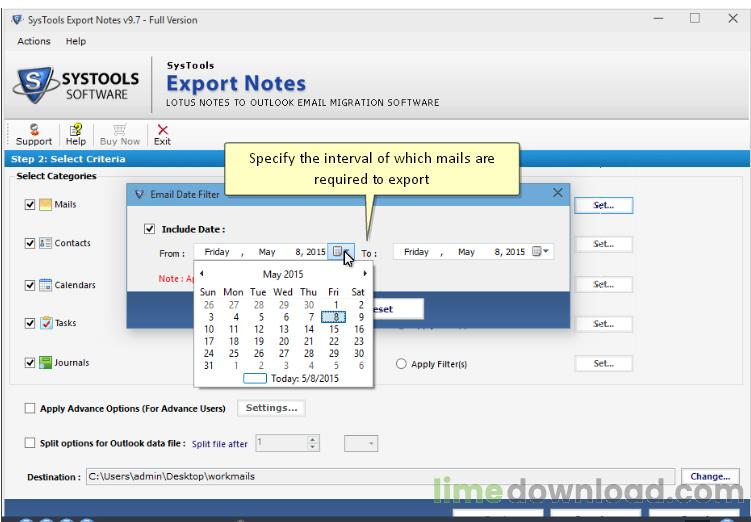Select May 29 in the calendar

coord(334,353)
